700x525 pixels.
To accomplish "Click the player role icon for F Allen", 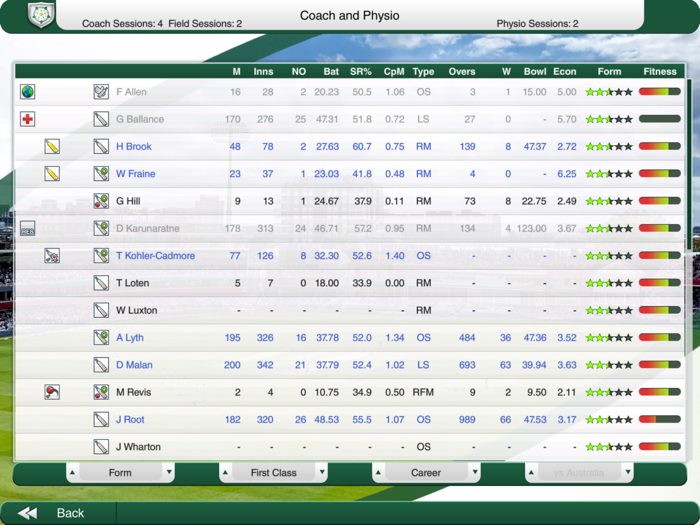I will pos(101,92).
